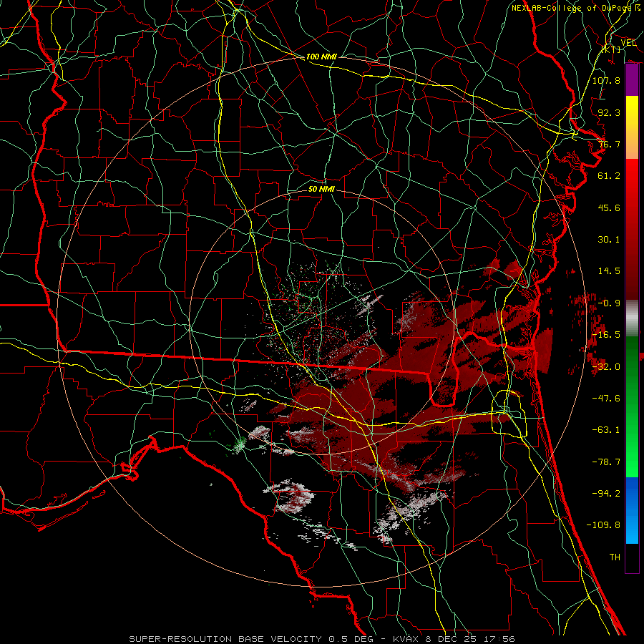Click the -109.8 velocity scale value
The height and width of the screenshot is (644, 644).
pos(603,525)
